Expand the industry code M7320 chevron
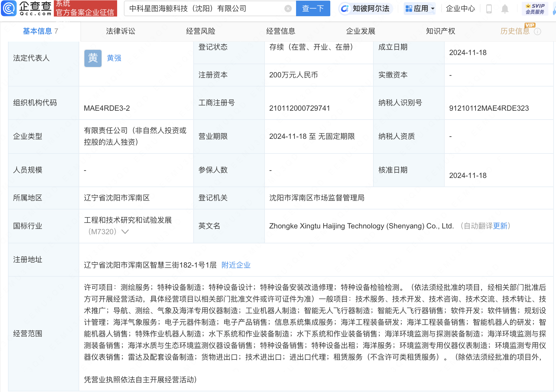The height and width of the screenshot is (392, 556). (125, 232)
